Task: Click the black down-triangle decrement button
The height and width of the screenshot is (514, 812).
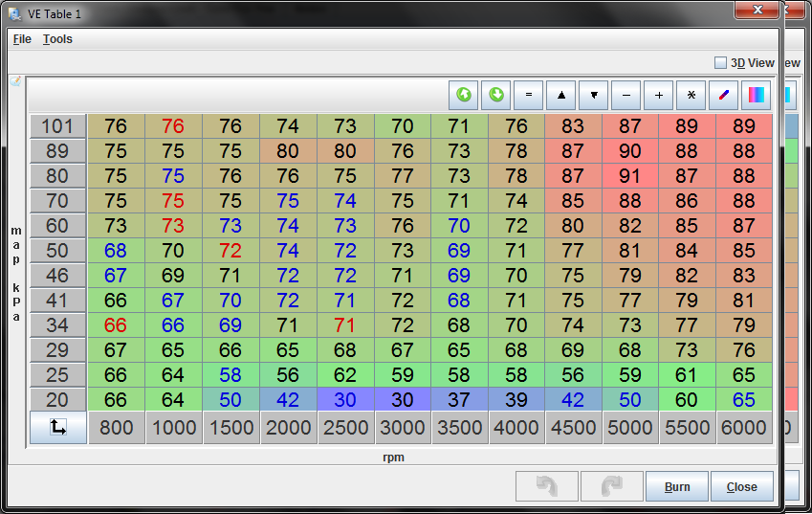Action: click(594, 95)
